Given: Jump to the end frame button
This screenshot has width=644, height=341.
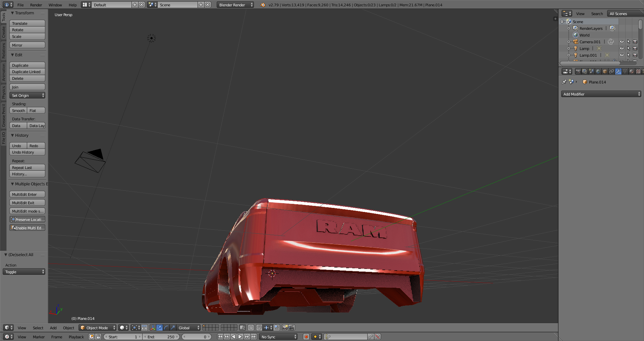Looking at the screenshot, I should (254, 337).
